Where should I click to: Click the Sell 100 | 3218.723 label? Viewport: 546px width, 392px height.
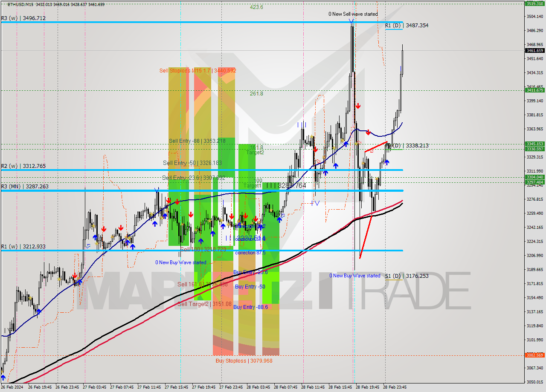pyautogui.click(x=203, y=249)
